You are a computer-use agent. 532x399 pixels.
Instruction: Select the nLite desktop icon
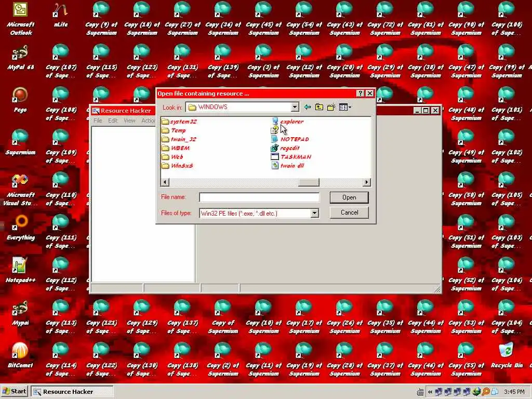tap(60, 15)
